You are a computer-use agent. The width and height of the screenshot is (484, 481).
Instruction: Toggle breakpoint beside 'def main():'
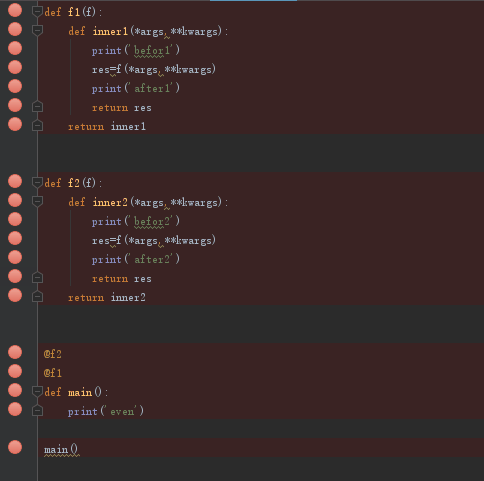tap(15, 390)
